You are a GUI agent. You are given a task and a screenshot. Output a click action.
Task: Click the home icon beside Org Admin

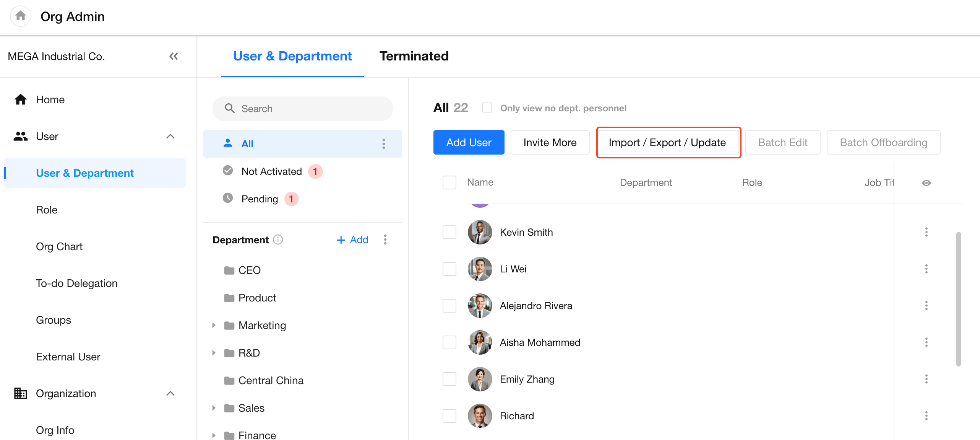pos(21,16)
